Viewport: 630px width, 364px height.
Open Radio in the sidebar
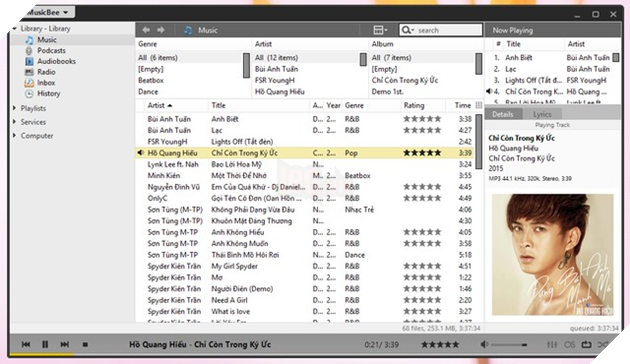46,72
